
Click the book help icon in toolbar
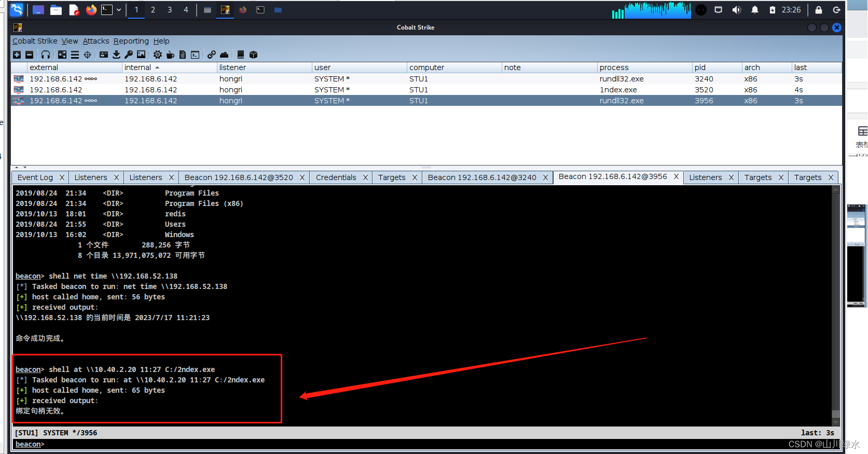[x=241, y=54]
